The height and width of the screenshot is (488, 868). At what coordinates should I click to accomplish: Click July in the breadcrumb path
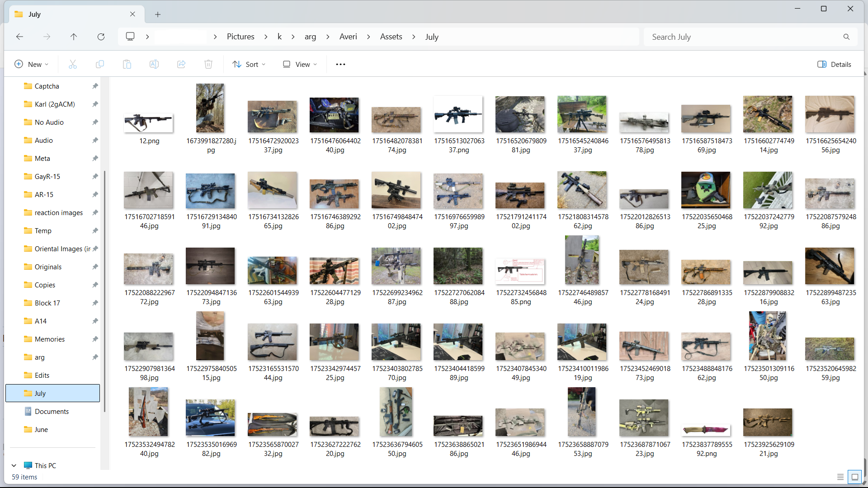pyautogui.click(x=432, y=37)
